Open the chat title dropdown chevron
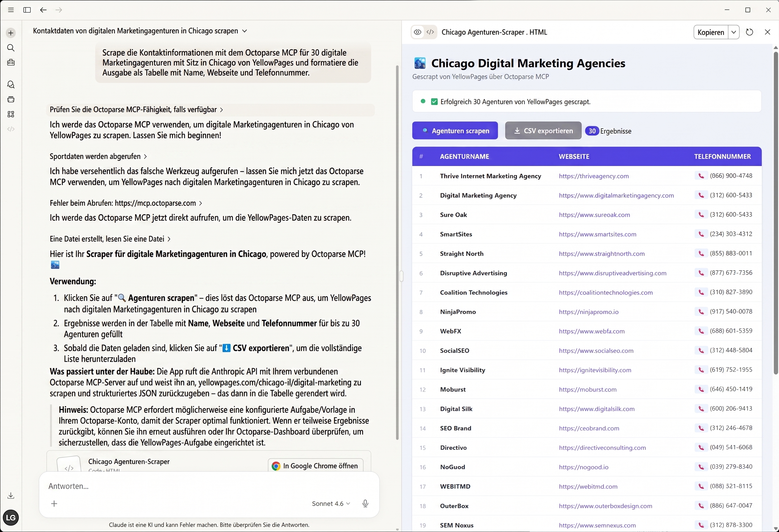 tap(245, 31)
